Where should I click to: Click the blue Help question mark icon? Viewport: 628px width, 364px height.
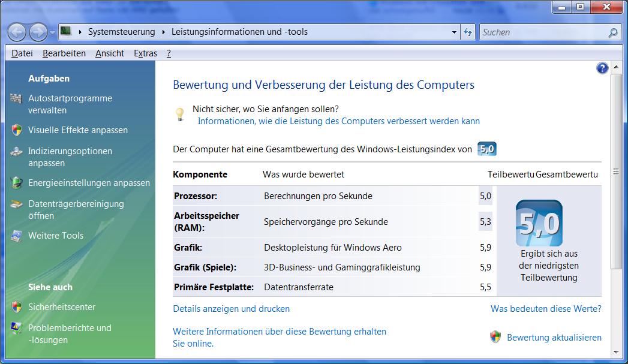click(602, 68)
